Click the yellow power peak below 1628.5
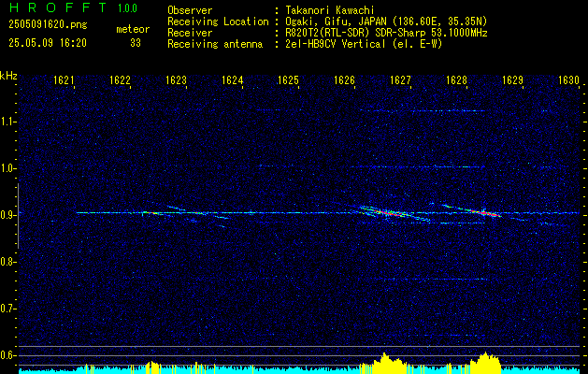This screenshot has height=374, width=588. tap(485, 363)
